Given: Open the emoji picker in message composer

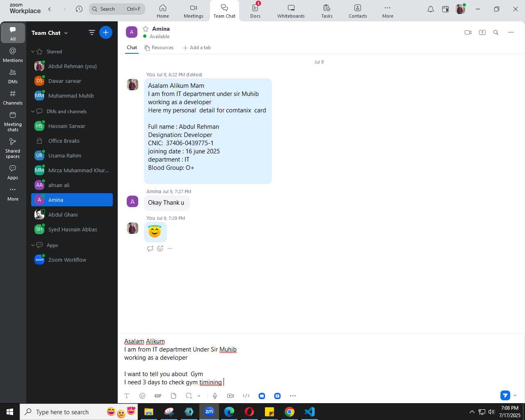Looking at the screenshot, I should [142, 396].
